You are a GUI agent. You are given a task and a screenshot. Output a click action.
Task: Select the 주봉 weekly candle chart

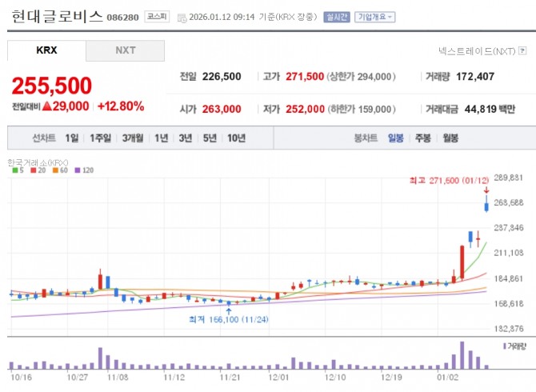click(423, 138)
